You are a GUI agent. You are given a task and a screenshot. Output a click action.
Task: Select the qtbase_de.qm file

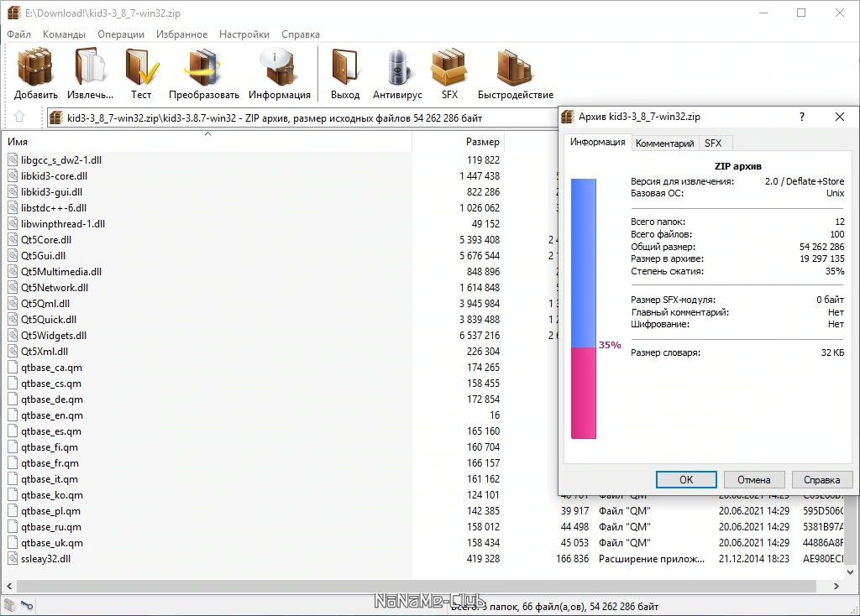[52, 399]
